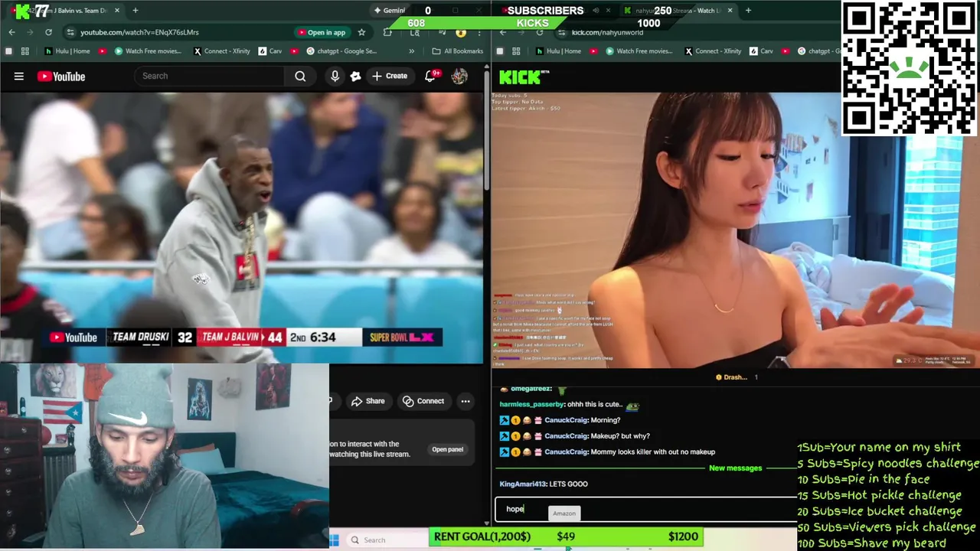The image size is (980, 551).
Task: Close the nahyun Stream Kick tab
Action: (x=730, y=11)
